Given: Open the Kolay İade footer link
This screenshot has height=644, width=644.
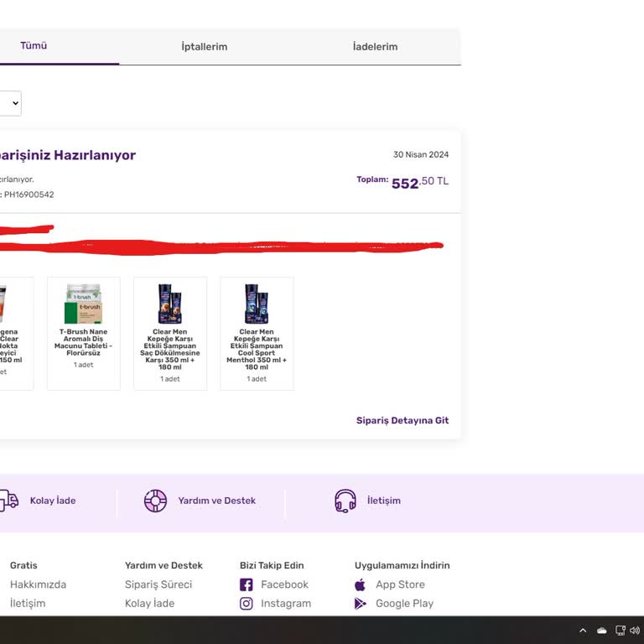Looking at the screenshot, I should coord(149,604).
